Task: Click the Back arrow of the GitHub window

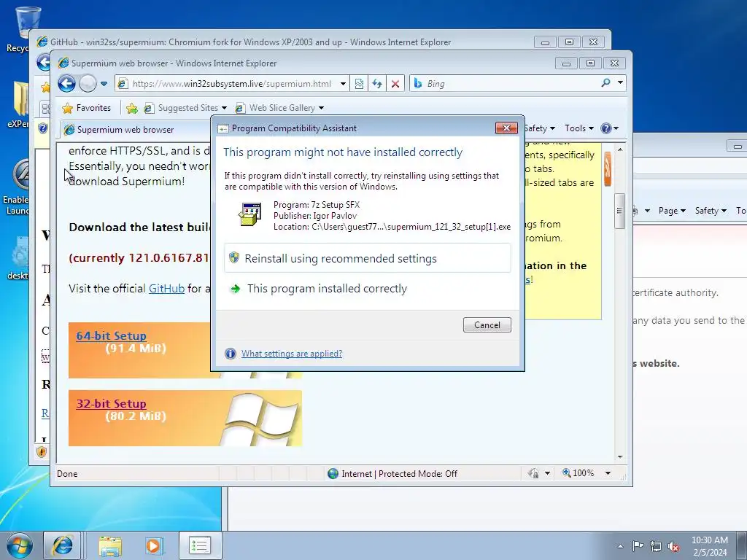Action: point(44,62)
